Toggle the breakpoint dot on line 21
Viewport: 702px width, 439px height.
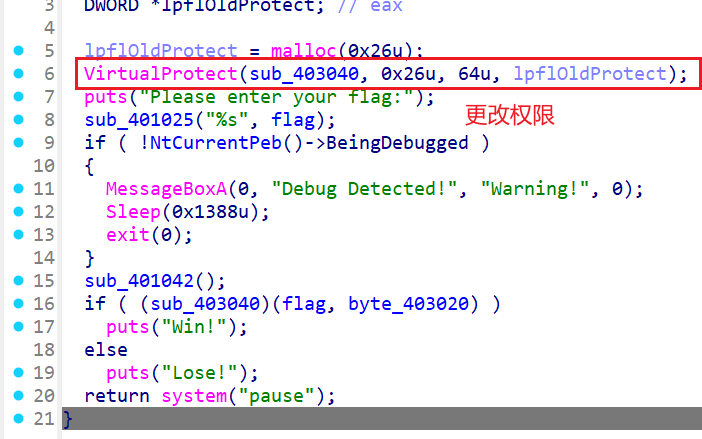pyautogui.click(x=18, y=418)
